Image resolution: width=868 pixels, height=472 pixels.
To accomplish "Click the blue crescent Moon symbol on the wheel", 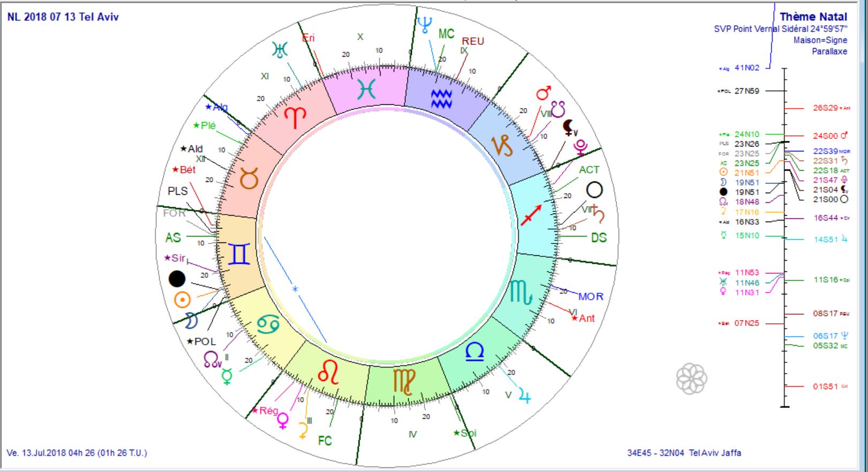I will 191,322.
